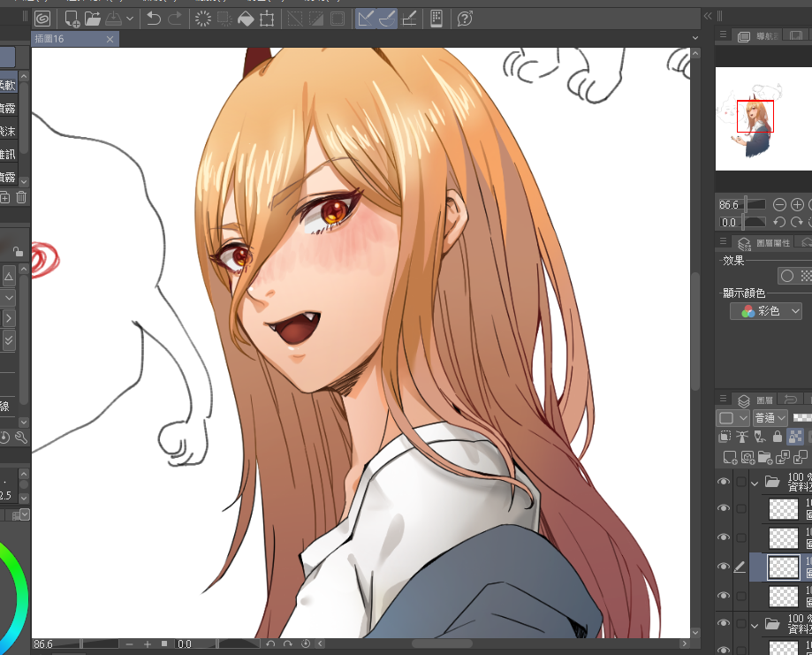
Task: Click the Deselect icon
Action: click(x=294, y=19)
